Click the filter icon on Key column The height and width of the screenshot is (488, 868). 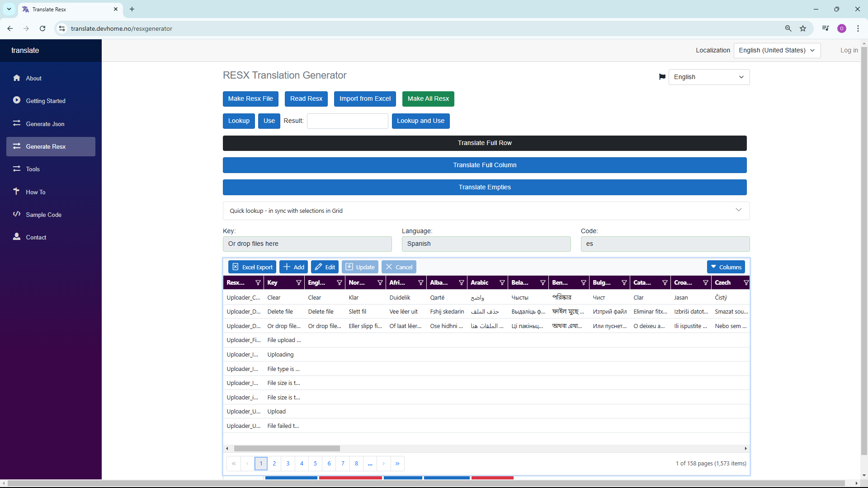pyautogui.click(x=298, y=283)
